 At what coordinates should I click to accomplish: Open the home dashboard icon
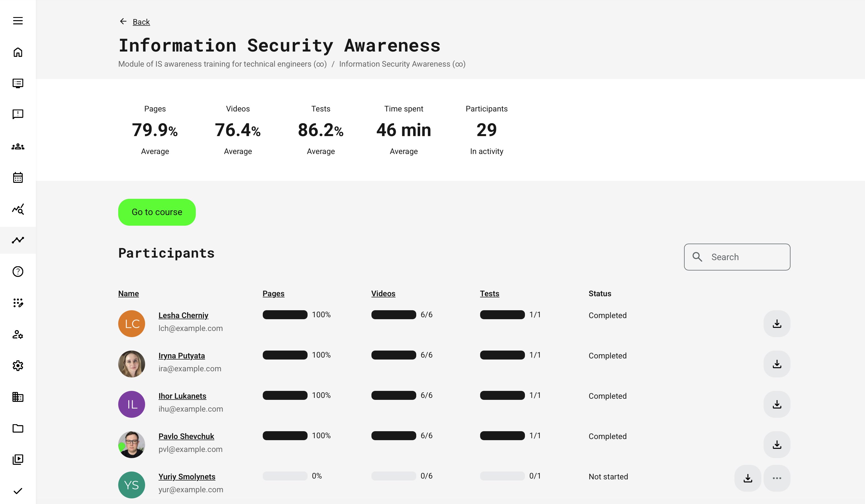(18, 52)
